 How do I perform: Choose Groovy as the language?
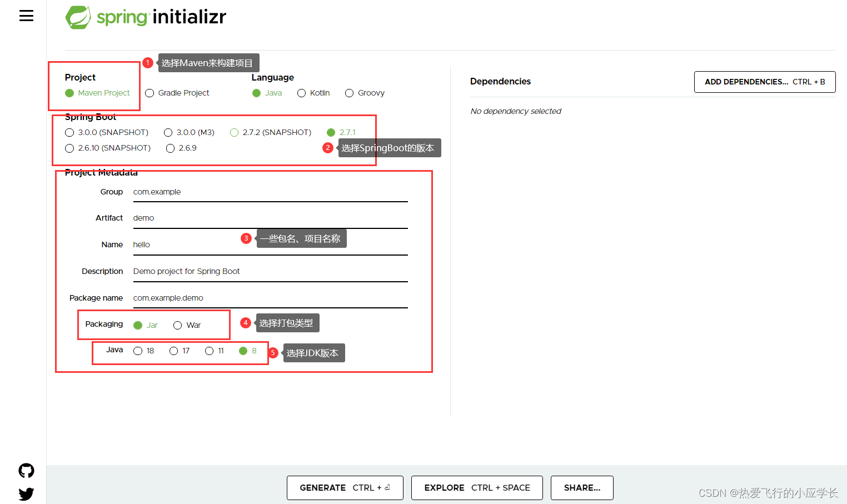click(365, 93)
